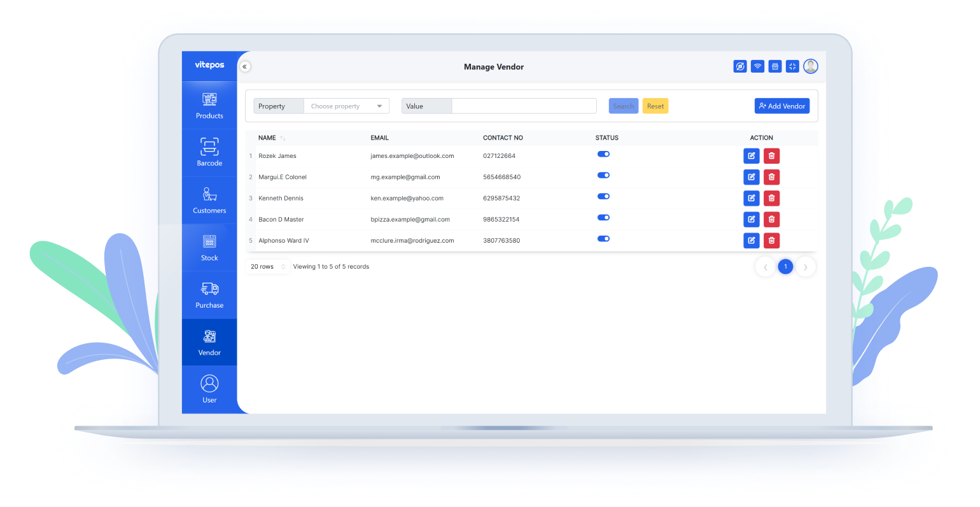The image size is (980, 507).
Task: Click the name Rozek James
Action: 277,156
